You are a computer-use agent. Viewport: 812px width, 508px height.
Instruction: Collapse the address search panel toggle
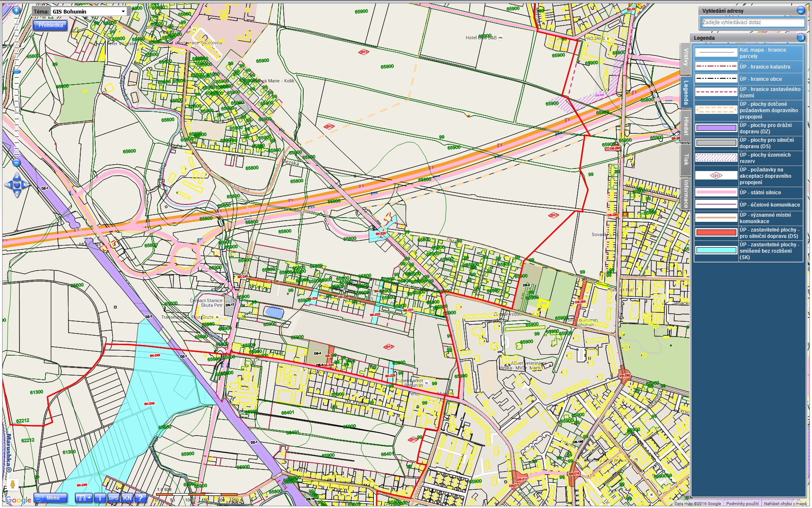tap(801, 11)
